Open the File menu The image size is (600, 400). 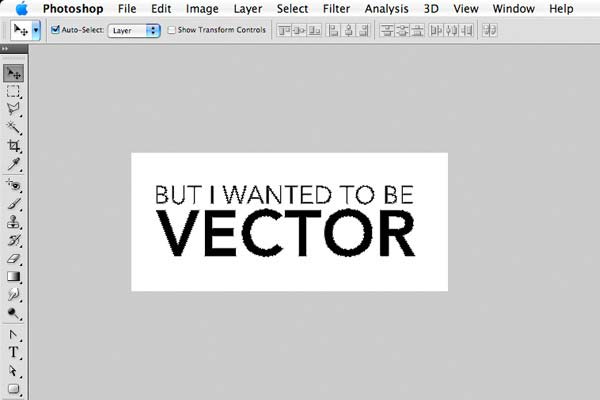point(127,8)
